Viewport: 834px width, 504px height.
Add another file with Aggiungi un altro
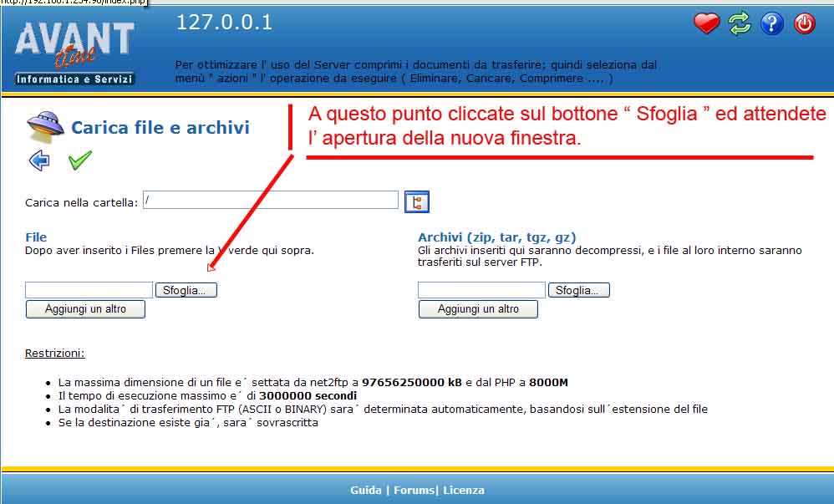pyautogui.click(x=85, y=309)
